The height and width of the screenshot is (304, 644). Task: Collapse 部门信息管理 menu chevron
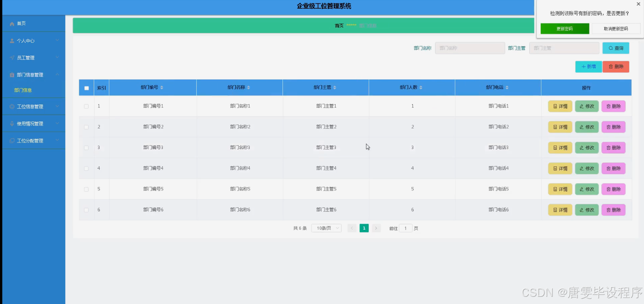tap(57, 75)
